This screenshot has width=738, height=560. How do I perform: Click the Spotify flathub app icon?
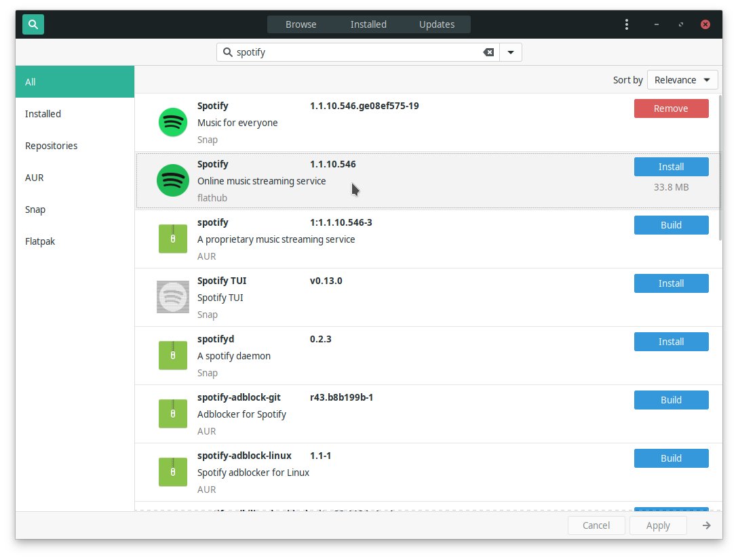click(x=173, y=180)
